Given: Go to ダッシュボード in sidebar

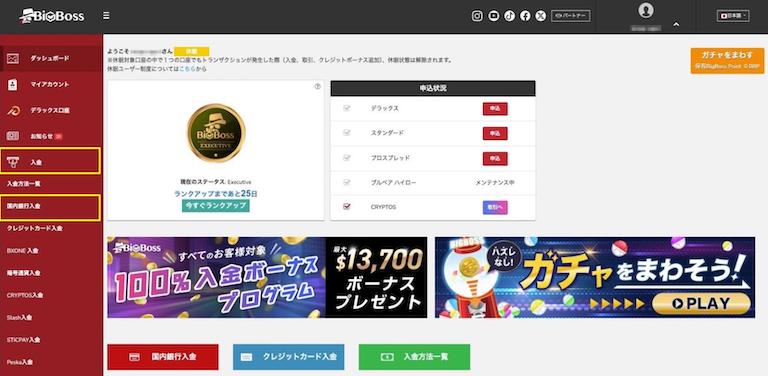Looking at the screenshot, I should pos(50,58).
